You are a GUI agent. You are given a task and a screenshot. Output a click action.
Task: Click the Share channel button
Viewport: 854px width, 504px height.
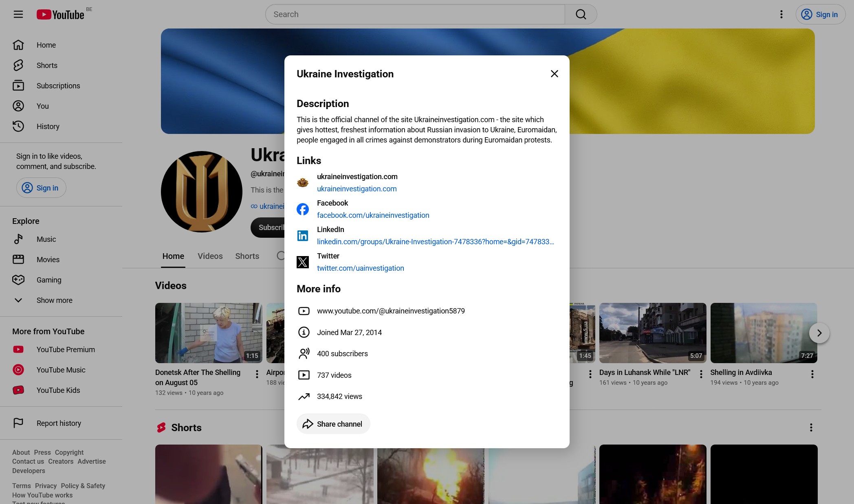[333, 424]
